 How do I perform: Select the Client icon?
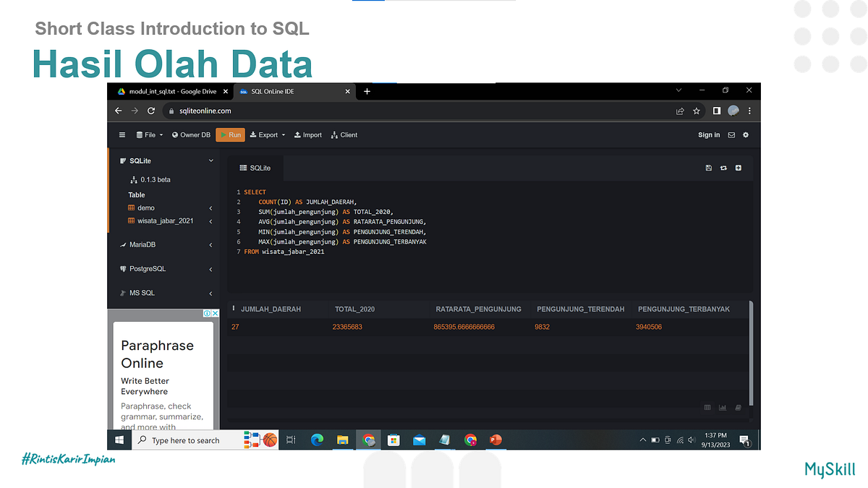pyautogui.click(x=344, y=134)
